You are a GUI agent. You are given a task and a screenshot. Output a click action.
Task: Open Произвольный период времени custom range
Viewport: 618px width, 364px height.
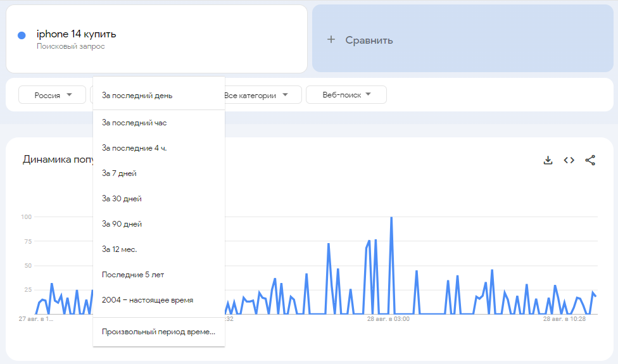159,332
